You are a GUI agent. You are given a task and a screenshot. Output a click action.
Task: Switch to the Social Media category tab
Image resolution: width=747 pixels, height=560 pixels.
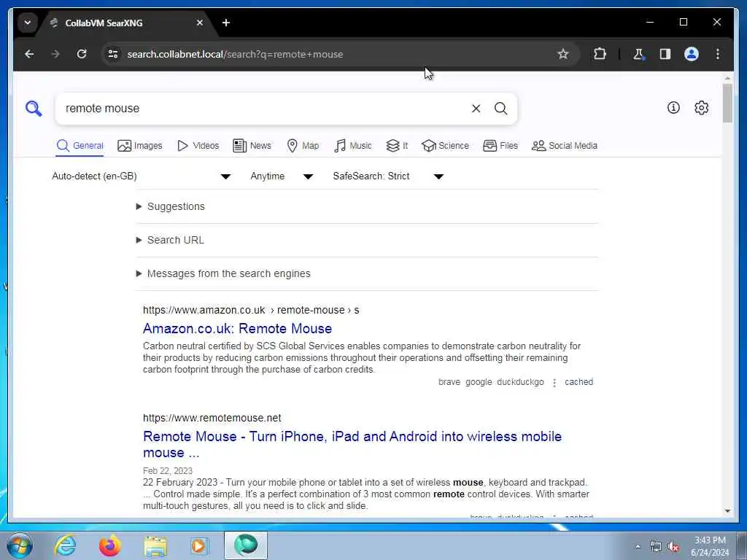tap(565, 146)
